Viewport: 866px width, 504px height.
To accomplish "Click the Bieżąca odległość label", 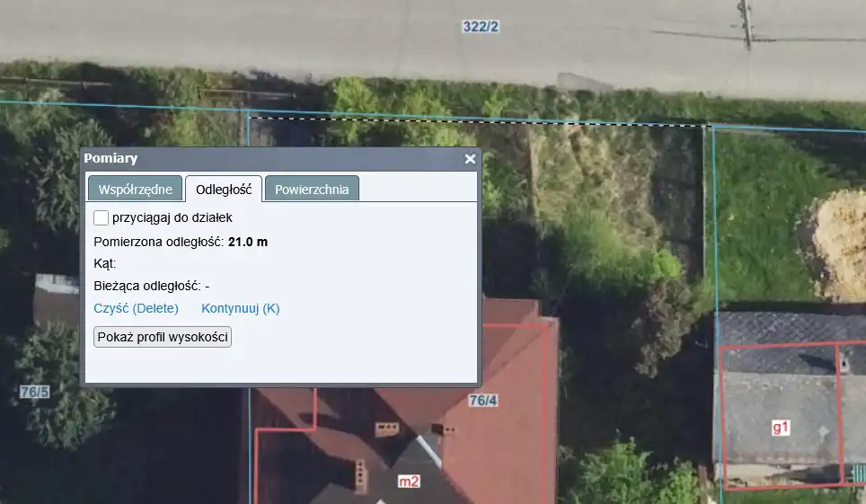I will 147,286.
